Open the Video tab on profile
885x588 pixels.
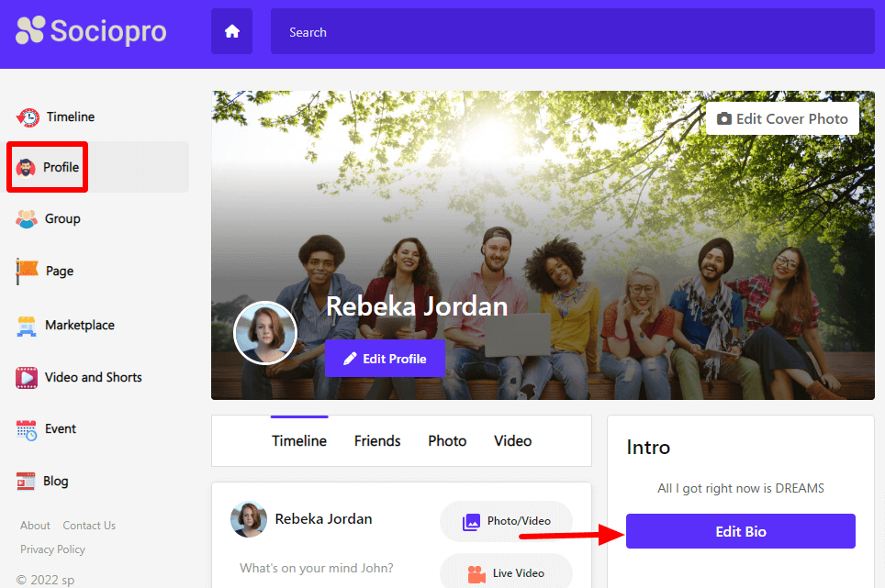tap(512, 441)
